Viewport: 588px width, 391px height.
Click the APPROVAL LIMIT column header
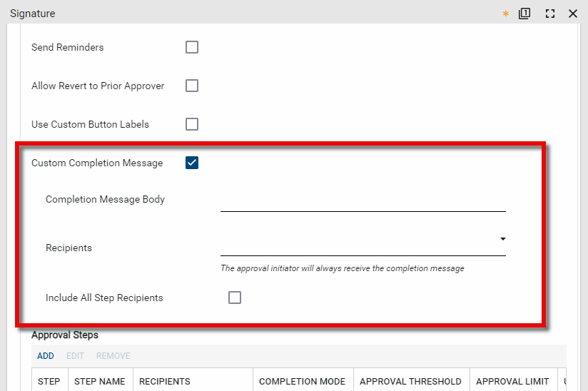pyautogui.click(x=512, y=381)
